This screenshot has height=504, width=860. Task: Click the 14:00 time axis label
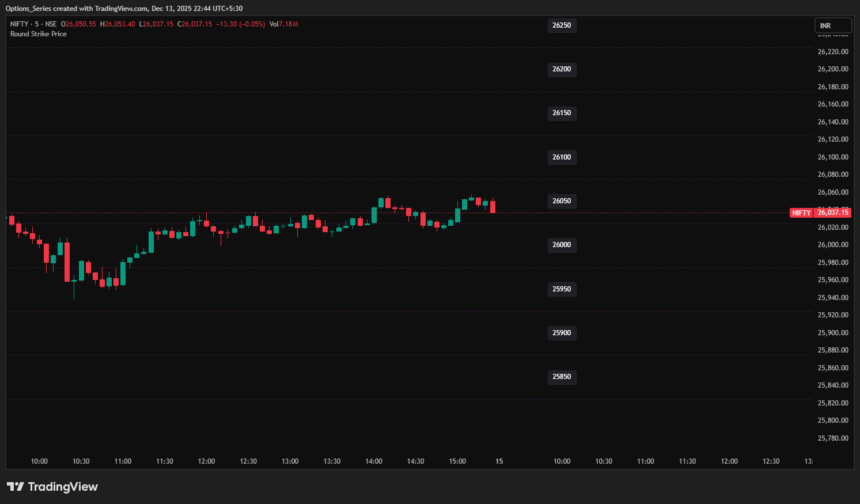coord(374,461)
